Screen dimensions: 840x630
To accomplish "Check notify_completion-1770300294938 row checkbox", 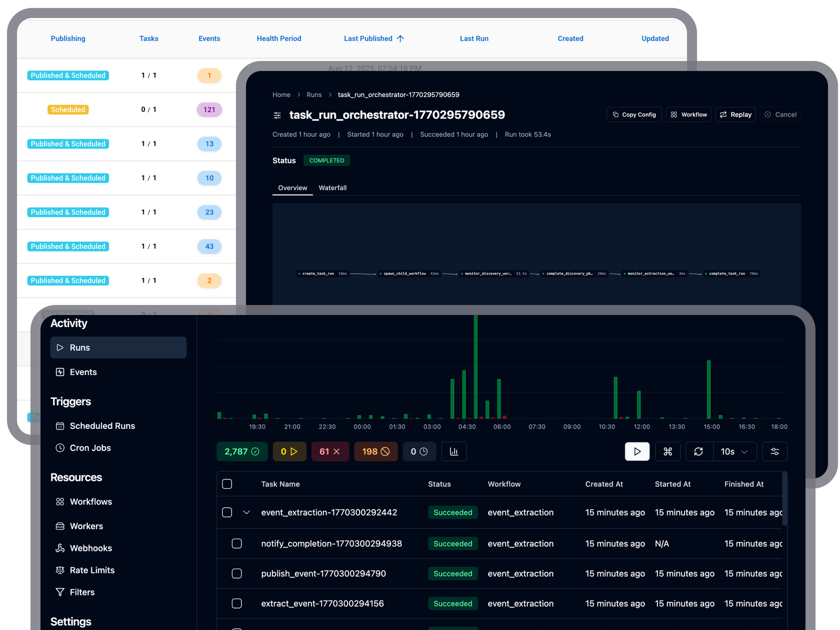I will (x=237, y=543).
